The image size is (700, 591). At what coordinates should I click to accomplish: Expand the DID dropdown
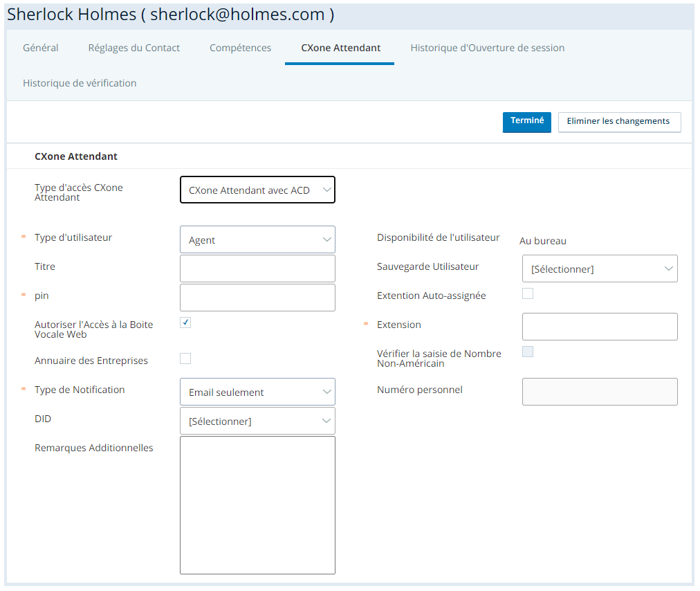257,421
